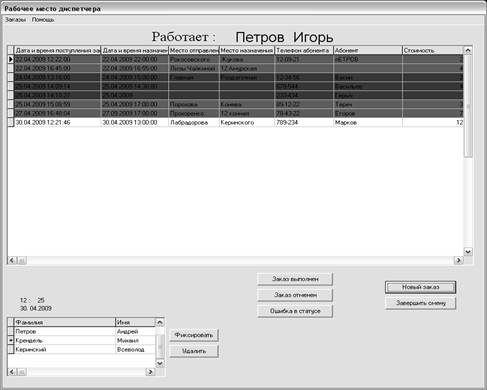This screenshot has width=487, height=390.
Task: Click the Стоимость column header
Action: (x=432, y=50)
